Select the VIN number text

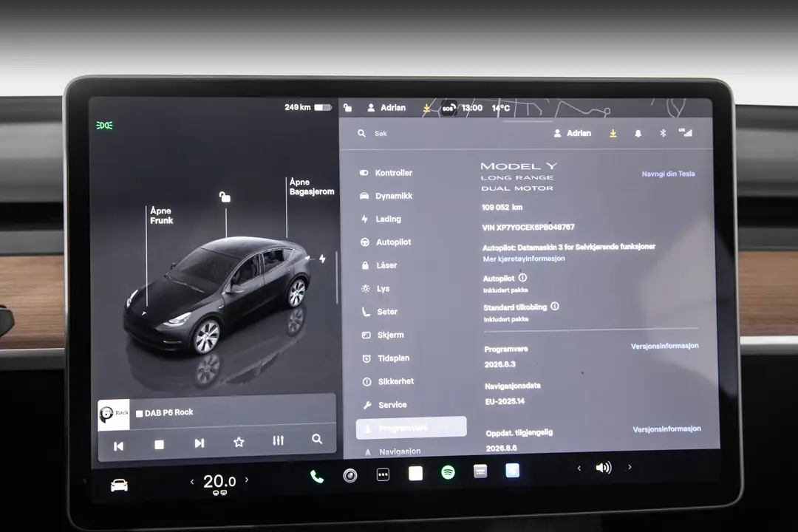tap(528, 227)
